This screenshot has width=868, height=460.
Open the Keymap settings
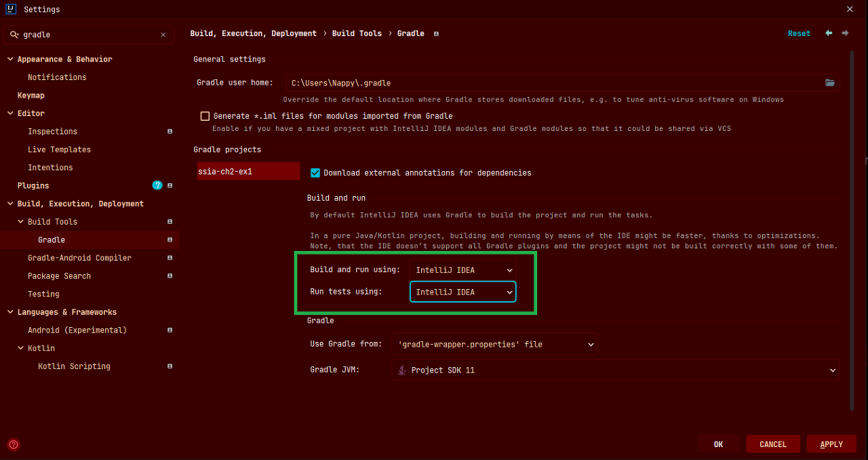click(x=31, y=96)
